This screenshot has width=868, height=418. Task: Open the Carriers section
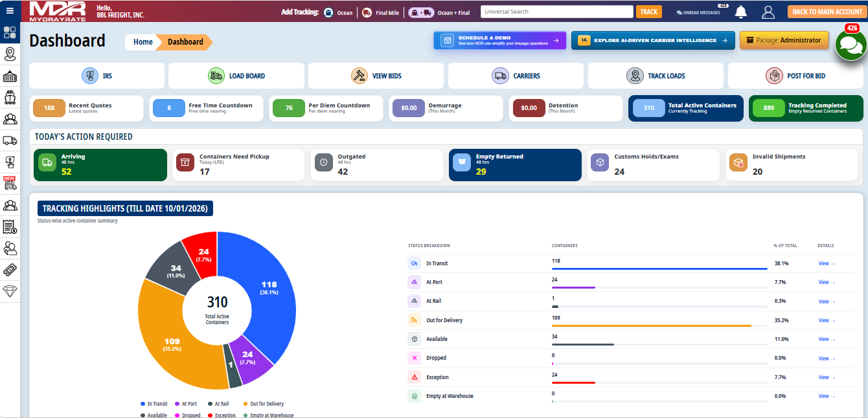(x=516, y=76)
